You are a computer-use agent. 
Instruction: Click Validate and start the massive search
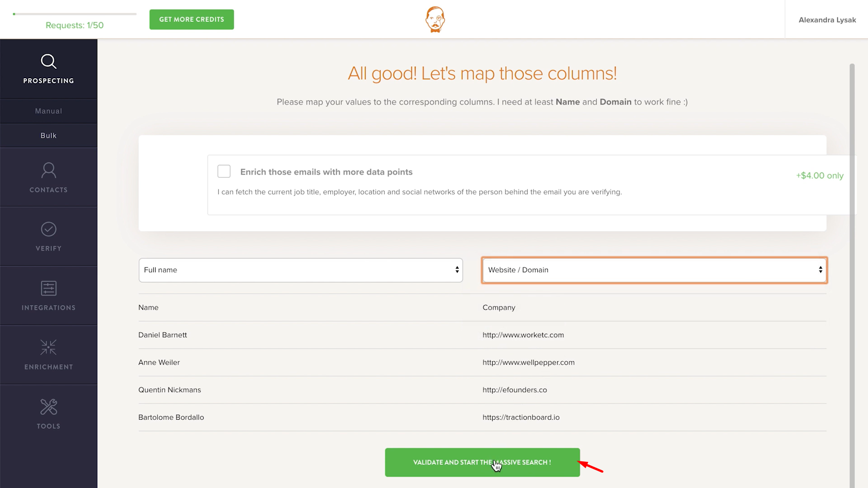click(482, 462)
